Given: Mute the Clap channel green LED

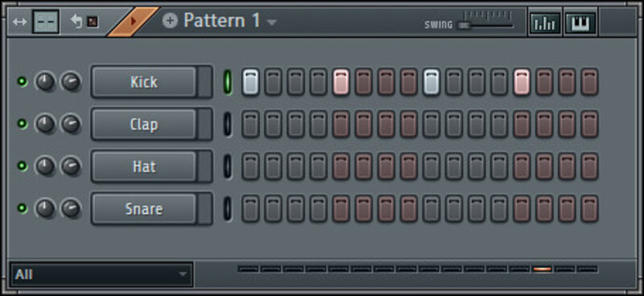Looking at the screenshot, I should (x=22, y=124).
